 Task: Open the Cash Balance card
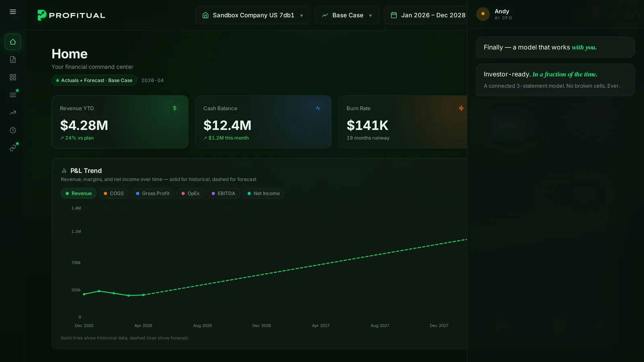263,122
